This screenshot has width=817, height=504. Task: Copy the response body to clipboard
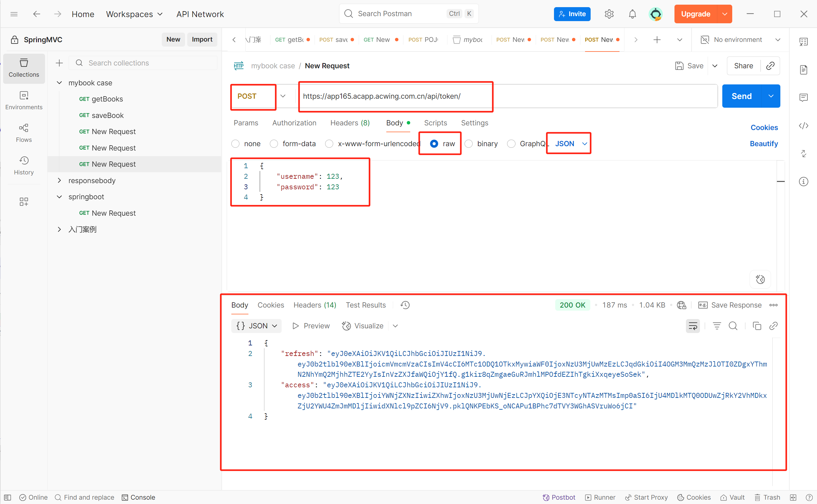(757, 326)
